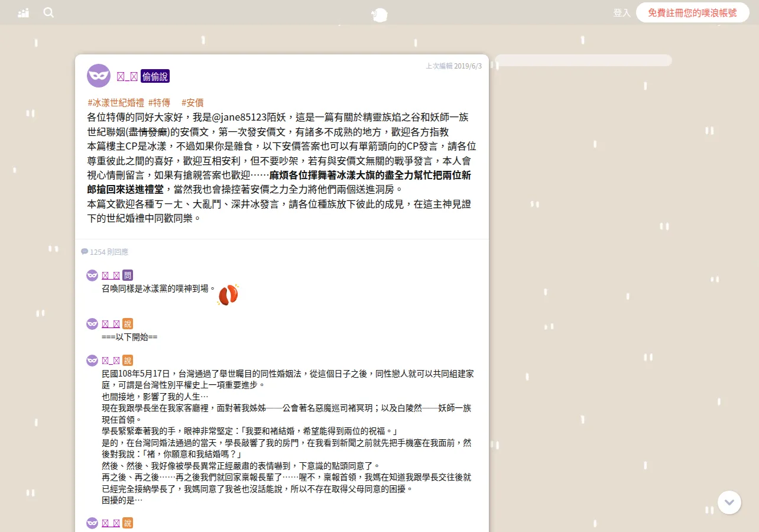Click the large anonymous mask avatar of the post
This screenshot has height=532, width=759.
point(99,76)
